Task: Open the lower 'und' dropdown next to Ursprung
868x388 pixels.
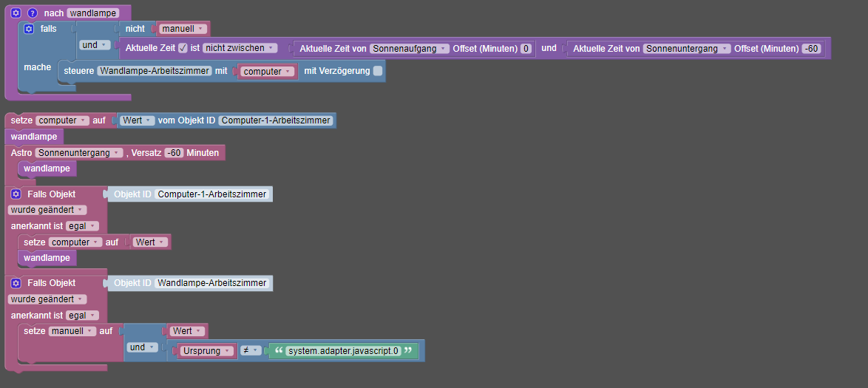Action: (142, 347)
